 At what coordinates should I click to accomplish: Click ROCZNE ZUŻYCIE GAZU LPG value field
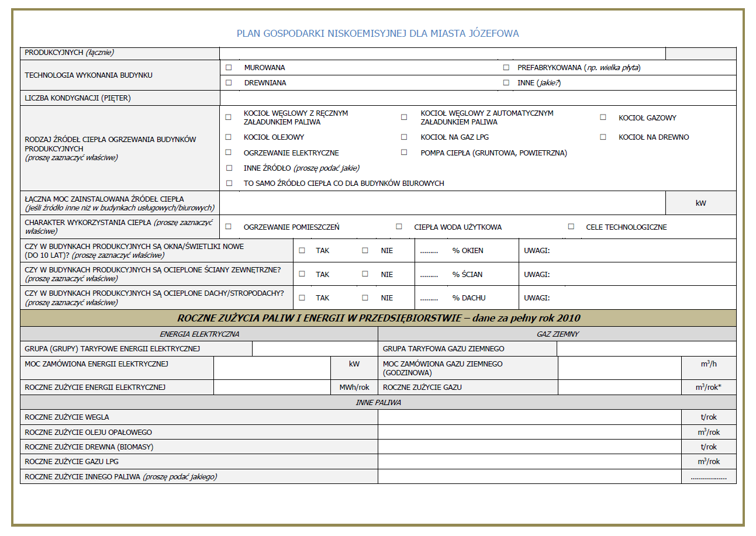point(530,462)
